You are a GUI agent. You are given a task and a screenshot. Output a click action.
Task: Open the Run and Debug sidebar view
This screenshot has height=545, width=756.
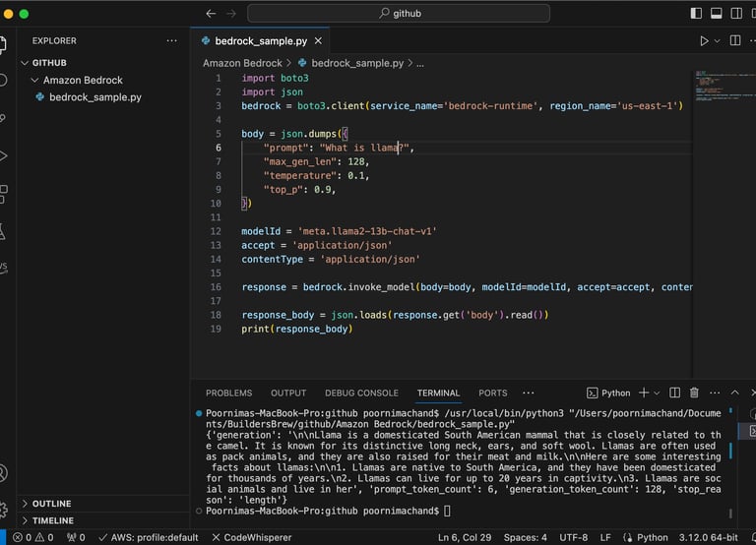point(4,155)
